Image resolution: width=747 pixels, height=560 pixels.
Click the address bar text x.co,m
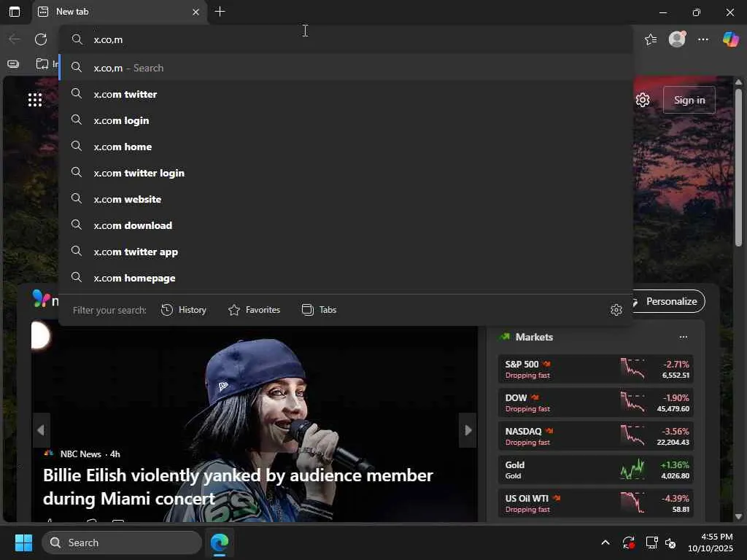(x=108, y=39)
